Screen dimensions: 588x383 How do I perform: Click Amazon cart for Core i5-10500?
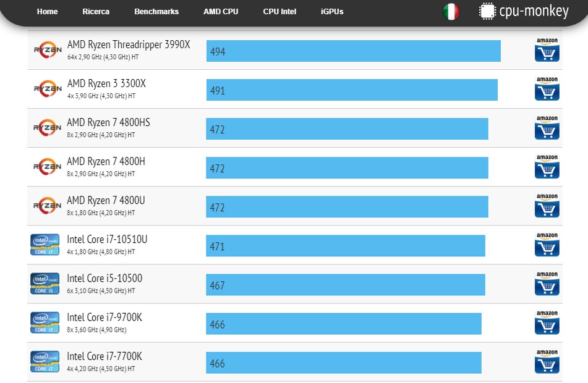pos(547,284)
